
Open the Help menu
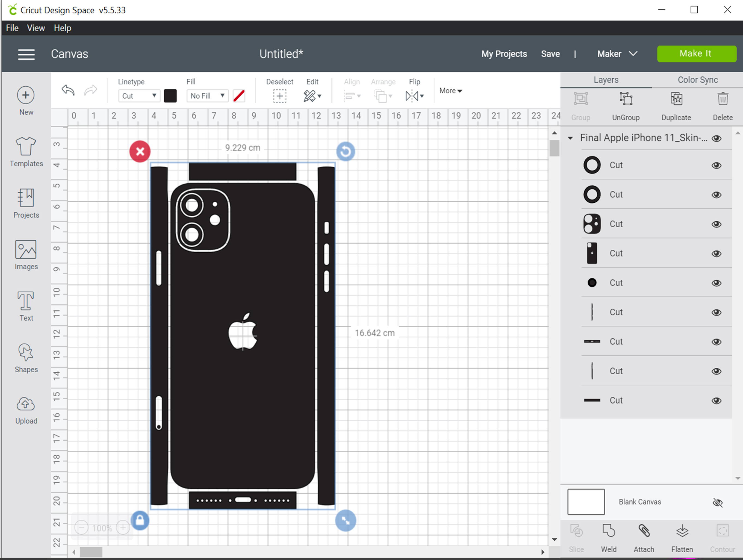click(x=63, y=28)
